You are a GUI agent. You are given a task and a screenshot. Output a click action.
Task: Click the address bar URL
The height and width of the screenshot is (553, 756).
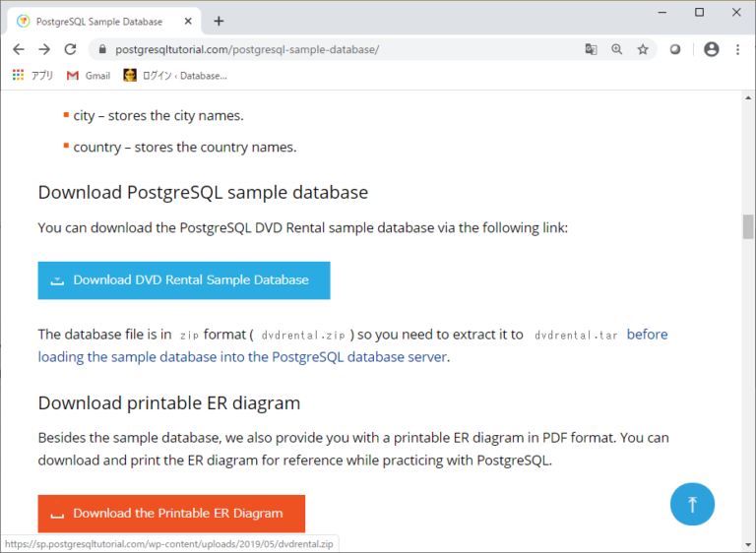tap(247, 49)
